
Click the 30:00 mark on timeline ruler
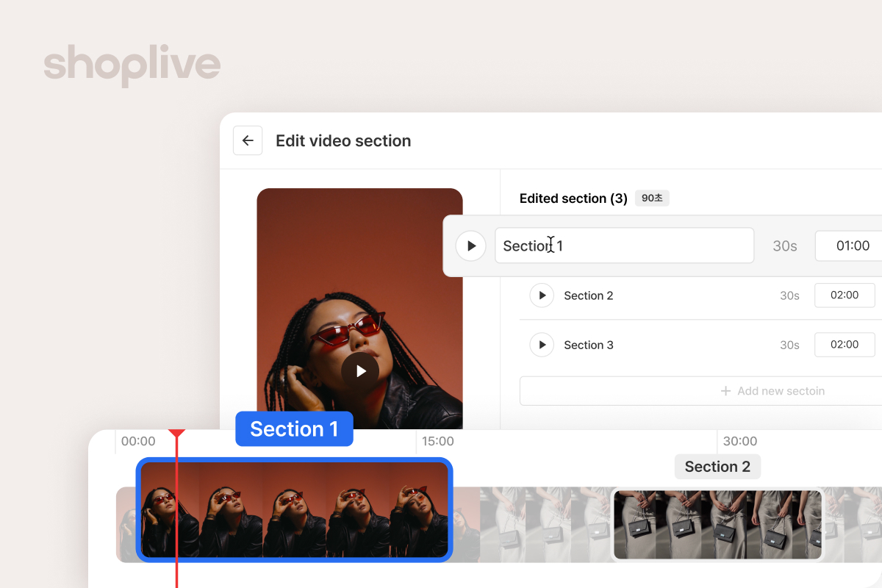click(740, 441)
